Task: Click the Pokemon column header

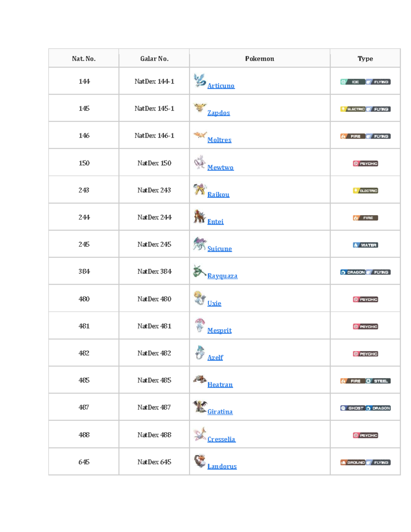Action: tap(260, 58)
